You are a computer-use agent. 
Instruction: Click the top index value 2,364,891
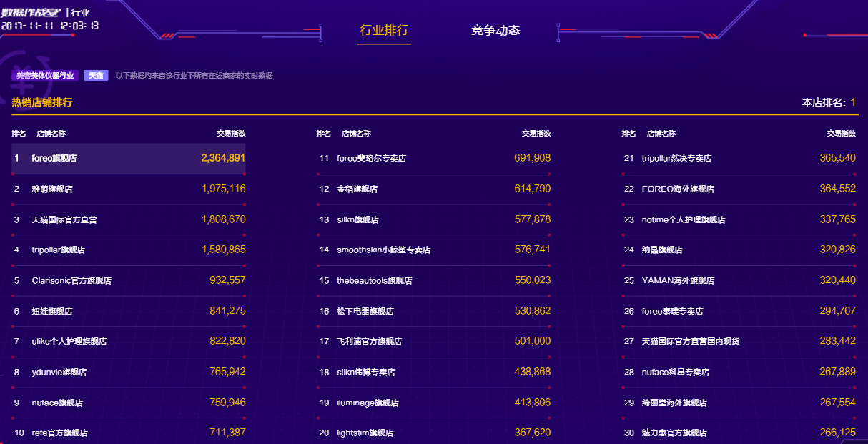click(x=223, y=158)
